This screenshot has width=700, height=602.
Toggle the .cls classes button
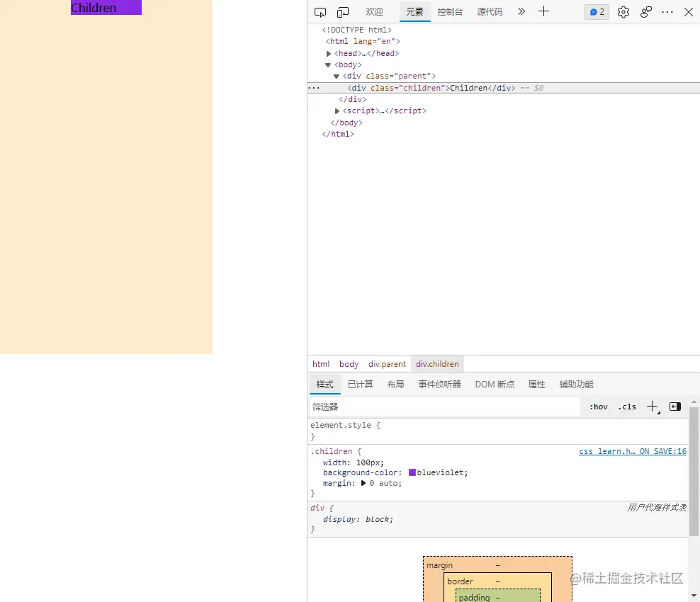627,407
